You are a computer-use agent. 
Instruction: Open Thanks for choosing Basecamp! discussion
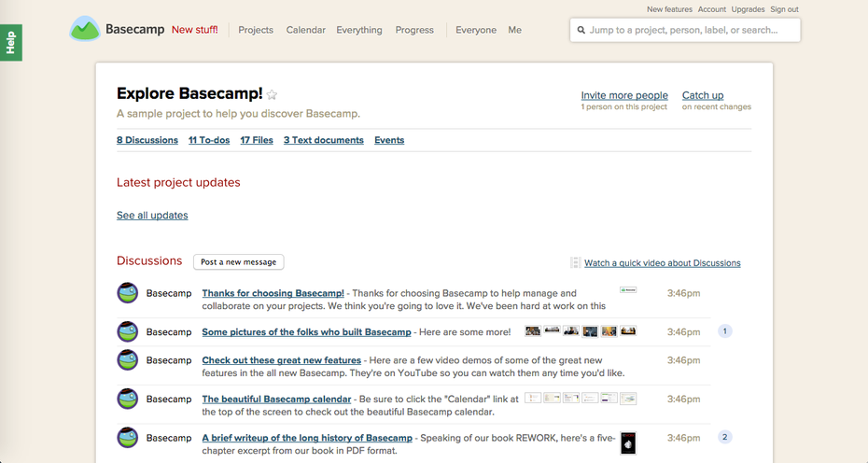coord(273,293)
